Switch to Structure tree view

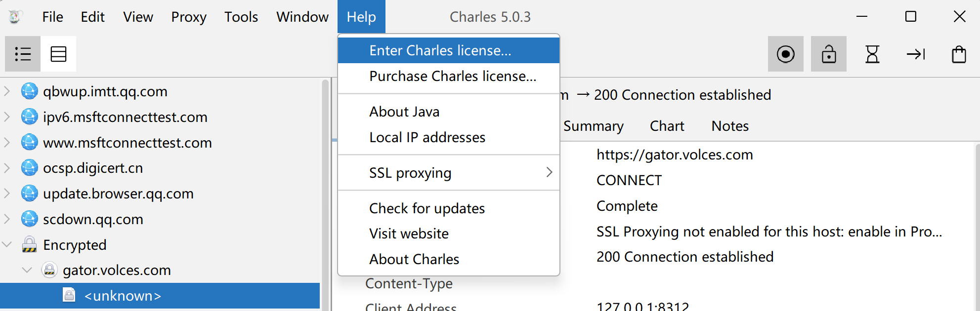(23, 54)
